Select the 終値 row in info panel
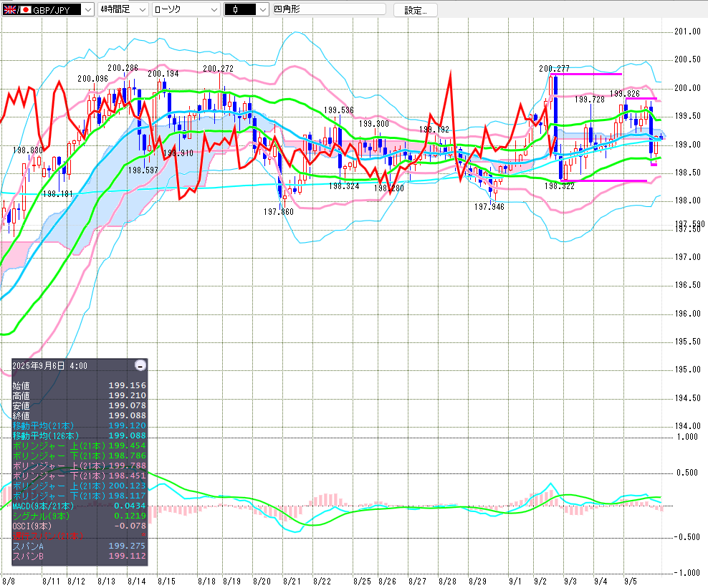This screenshot has height=588, width=708. click(x=80, y=415)
